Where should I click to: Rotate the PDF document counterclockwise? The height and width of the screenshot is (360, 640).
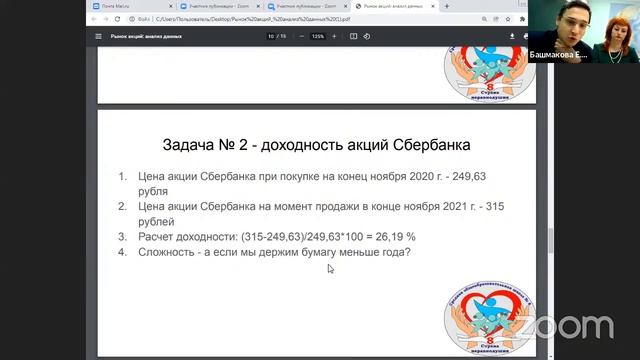pyautogui.click(x=367, y=36)
